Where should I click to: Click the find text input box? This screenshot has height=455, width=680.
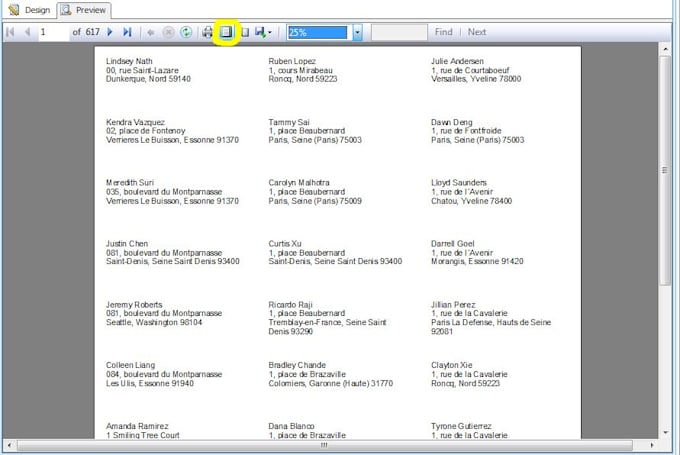[x=399, y=32]
